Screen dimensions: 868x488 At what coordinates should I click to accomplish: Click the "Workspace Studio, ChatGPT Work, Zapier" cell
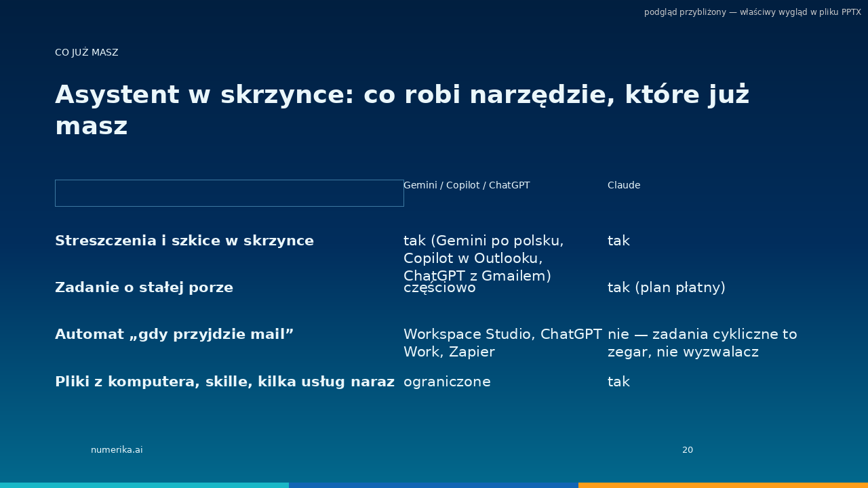502,343
